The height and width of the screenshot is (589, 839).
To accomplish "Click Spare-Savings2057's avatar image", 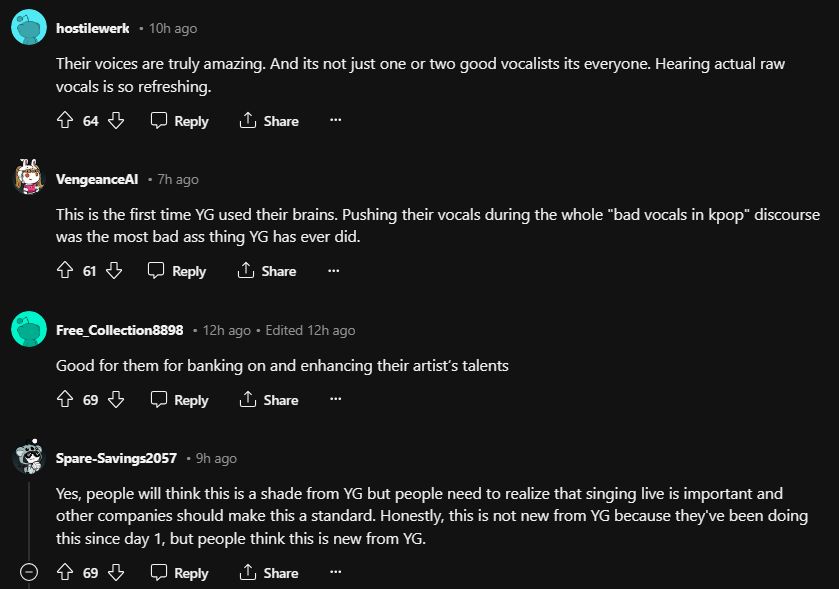I will (x=28, y=457).
